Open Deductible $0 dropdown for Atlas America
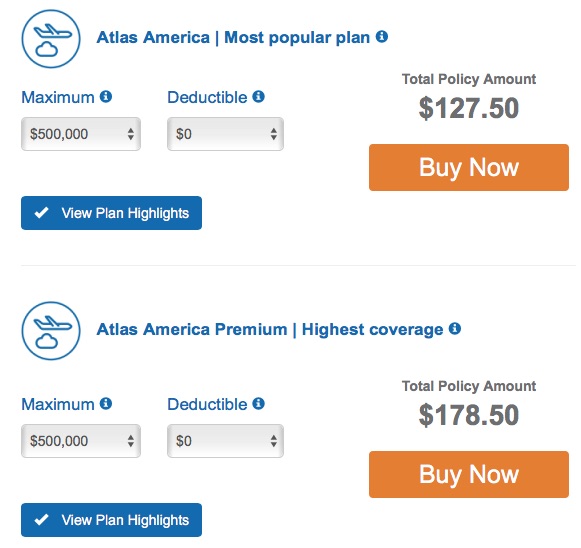This screenshot has height=548, width=581. click(225, 134)
